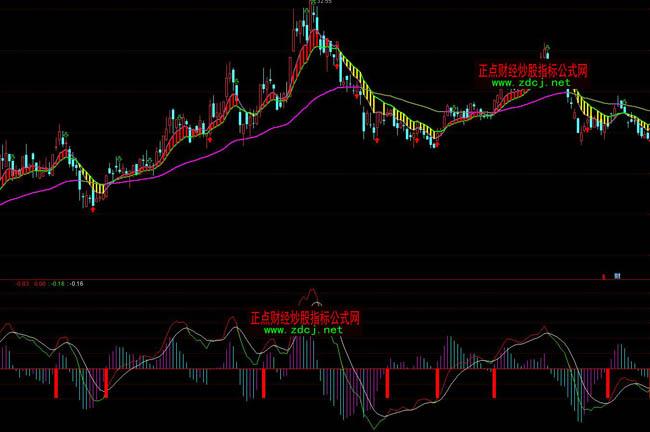Viewport: 650px width, 432px height.
Task: Click the red zero axis line in indicator panel
Action: click(x=150, y=369)
